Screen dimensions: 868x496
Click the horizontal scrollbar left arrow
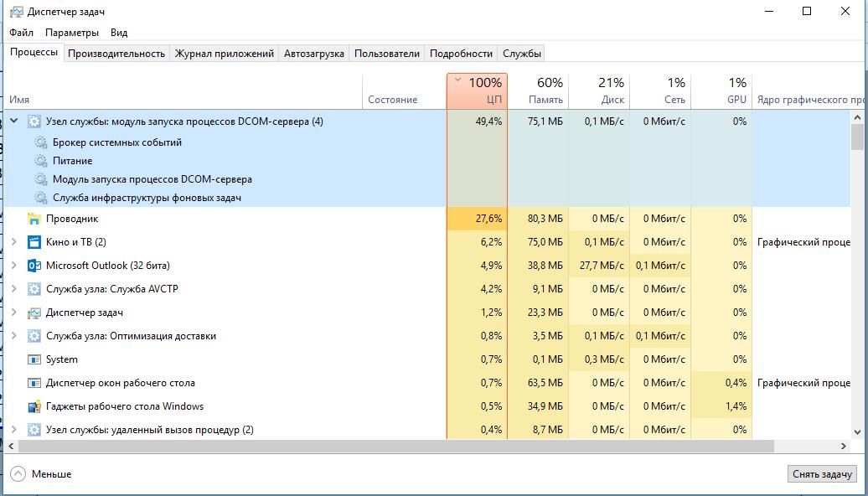pyautogui.click(x=10, y=446)
